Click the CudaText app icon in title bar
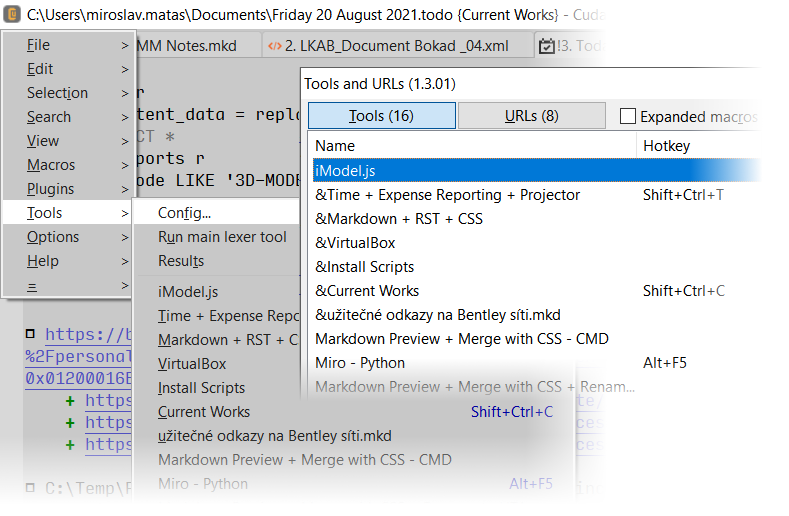The height and width of the screenshot is (516, 789). (x=13, y=14)
